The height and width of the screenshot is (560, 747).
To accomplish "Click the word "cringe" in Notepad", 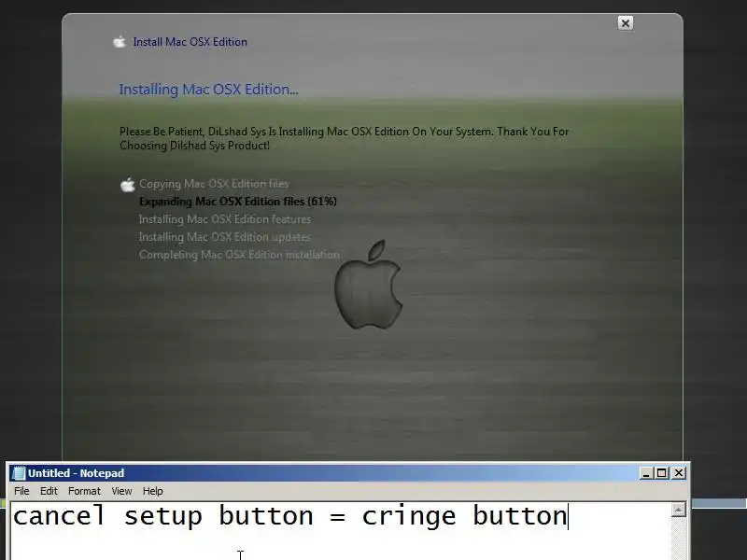I will click(409, 517).
